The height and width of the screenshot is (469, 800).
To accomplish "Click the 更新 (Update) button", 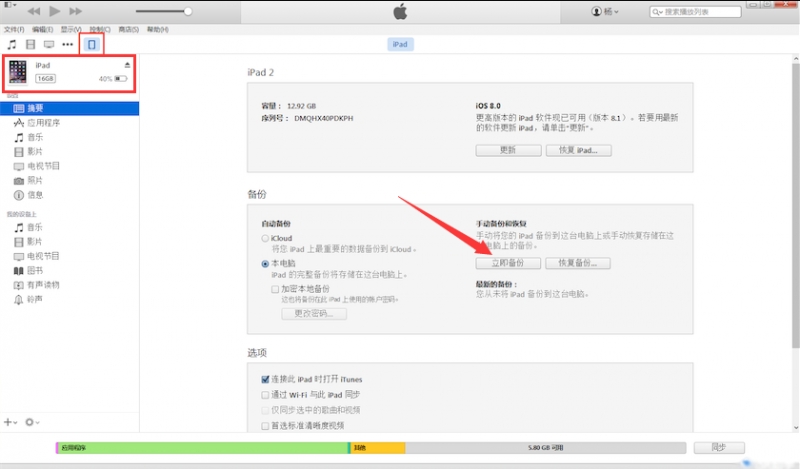I will (508, 150).
